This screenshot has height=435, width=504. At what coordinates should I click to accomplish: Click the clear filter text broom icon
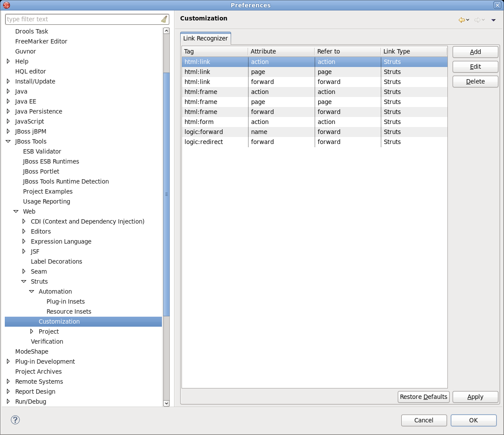point(164,19)
